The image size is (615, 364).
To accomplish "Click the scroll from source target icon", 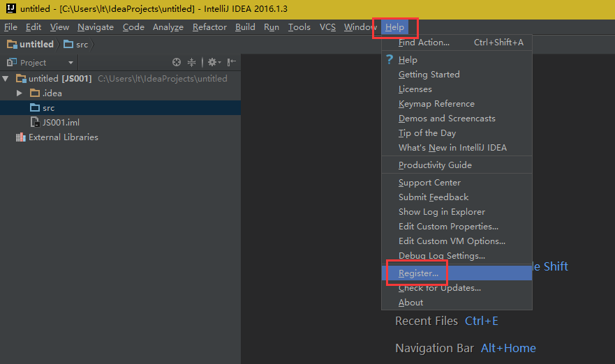I will [177, 62].
